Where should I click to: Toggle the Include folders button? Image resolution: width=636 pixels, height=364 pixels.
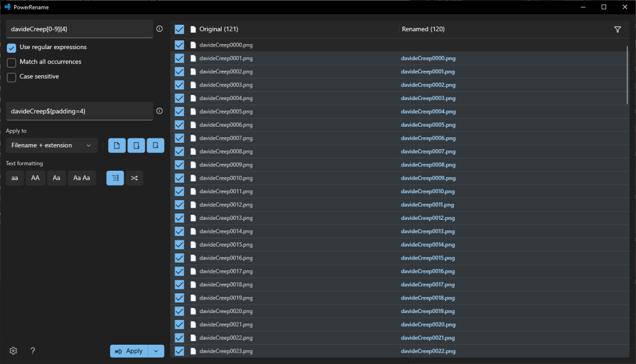(x=136, y=145)
